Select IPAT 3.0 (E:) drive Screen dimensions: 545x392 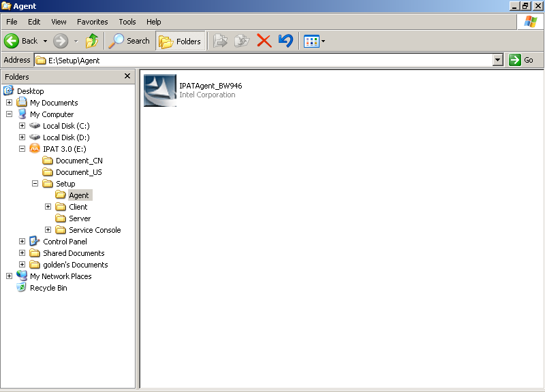coord(65,149)
